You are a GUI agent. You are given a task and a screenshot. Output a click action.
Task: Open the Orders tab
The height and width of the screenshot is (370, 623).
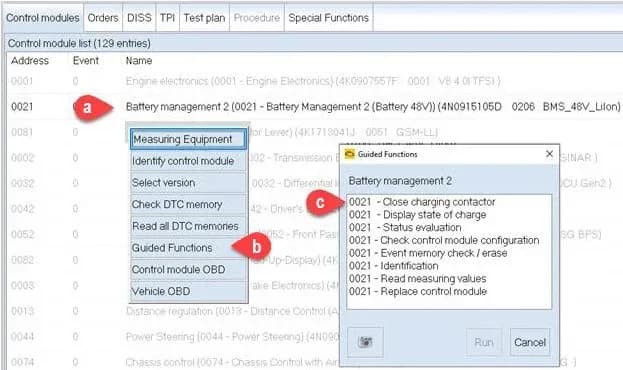coord(103,18)
